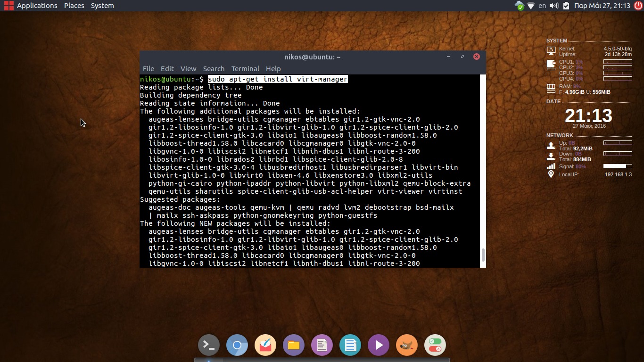Open the 'en' keyboard layout selector
644x362 pixels.
[x=542, y=6]
